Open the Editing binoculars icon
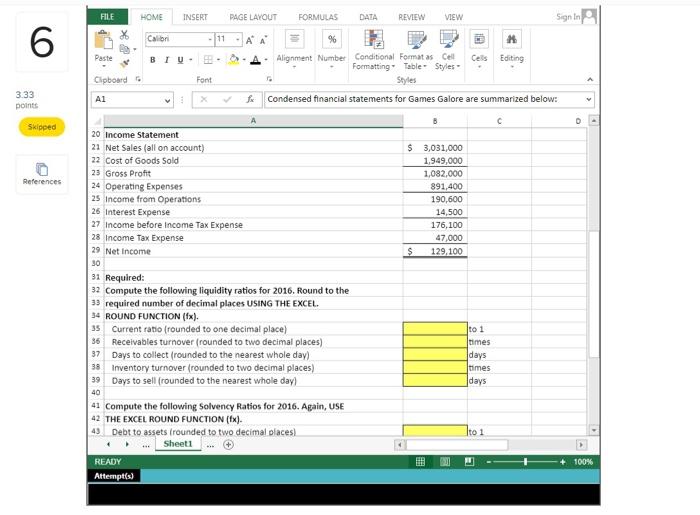700x515 pixels. coord(512,39)
